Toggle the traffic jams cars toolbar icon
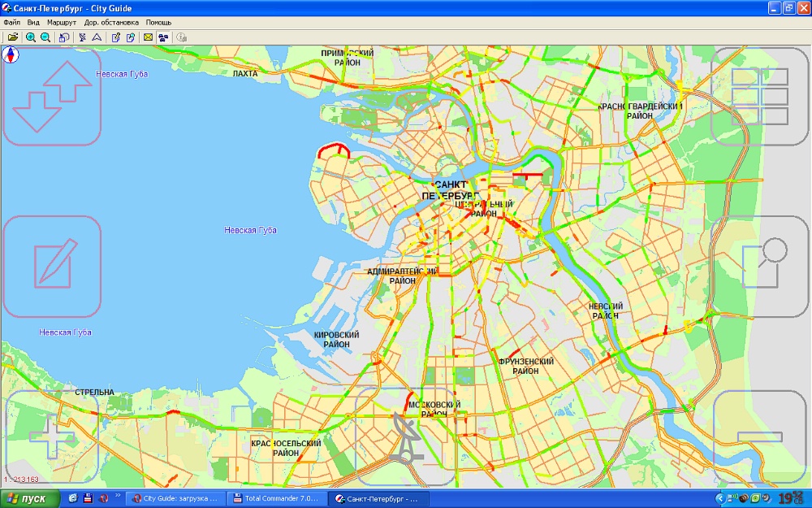The image size is (812, 508). 163,37
